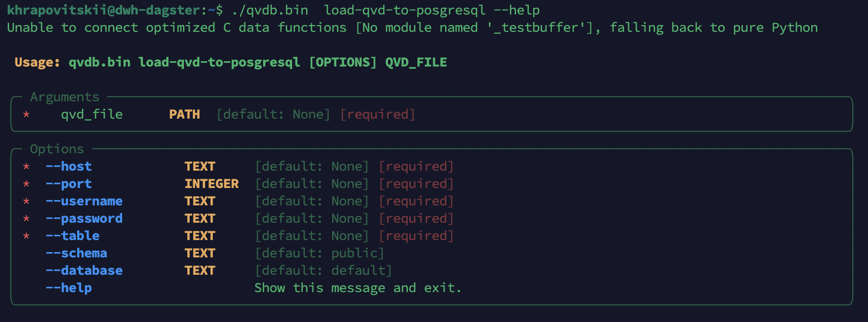Click the [default: public] value text
This screenshot has height=322, width=868.
coord(320,254)
